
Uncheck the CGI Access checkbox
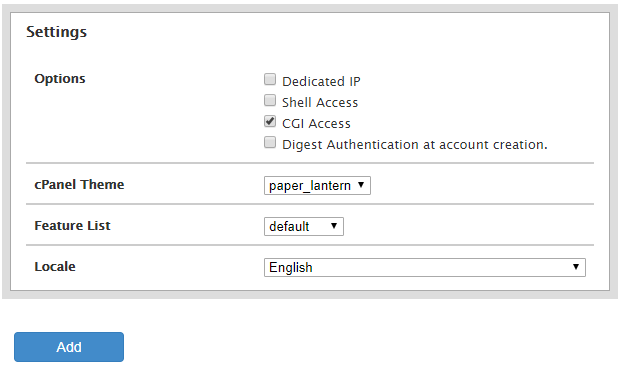click(270, 121)
